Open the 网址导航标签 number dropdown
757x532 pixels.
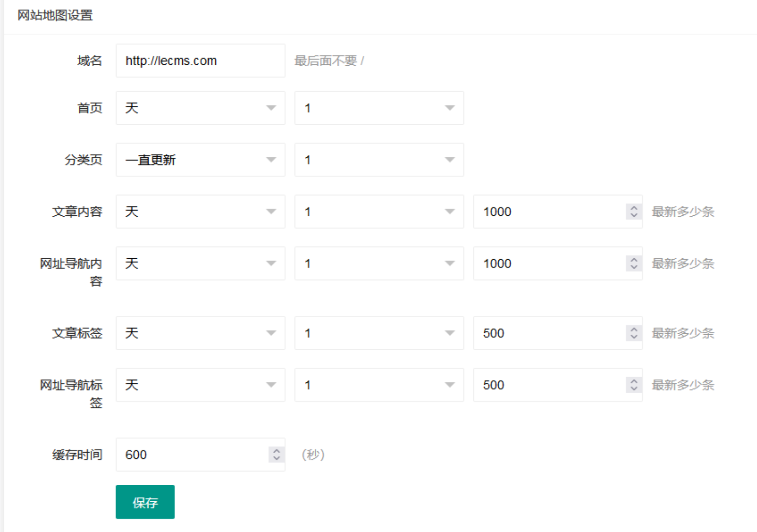379,385
